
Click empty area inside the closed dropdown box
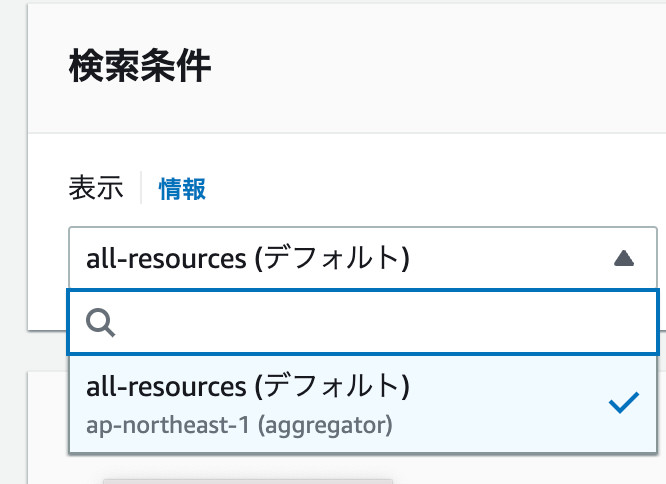[510, 258]
